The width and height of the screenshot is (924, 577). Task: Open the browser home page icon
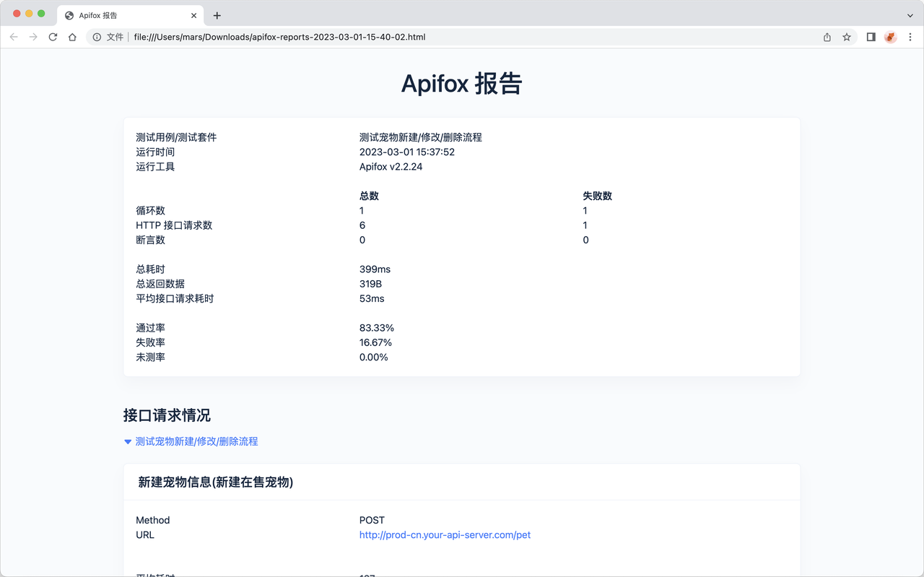(x=72, y=37)
